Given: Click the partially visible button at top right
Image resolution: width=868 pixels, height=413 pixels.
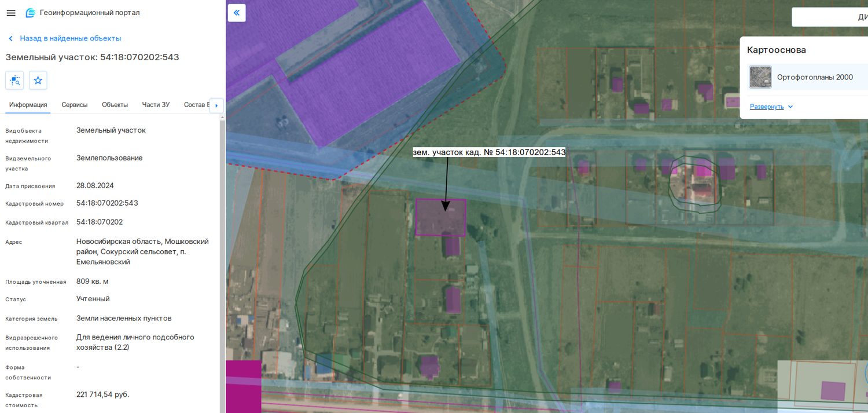Looking at the screenshot, I should pyautogui.click(x=830, y=17).
